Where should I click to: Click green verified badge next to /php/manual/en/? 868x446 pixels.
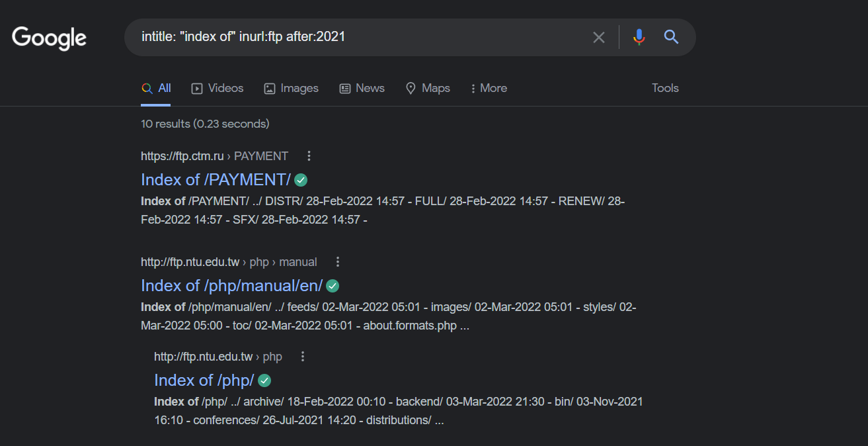click(333, 286)
